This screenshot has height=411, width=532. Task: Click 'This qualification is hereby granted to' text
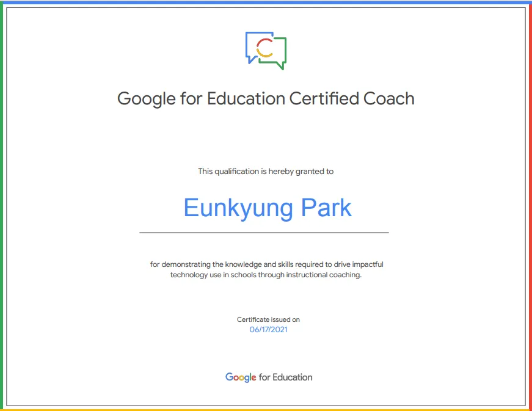click(266, 172)
